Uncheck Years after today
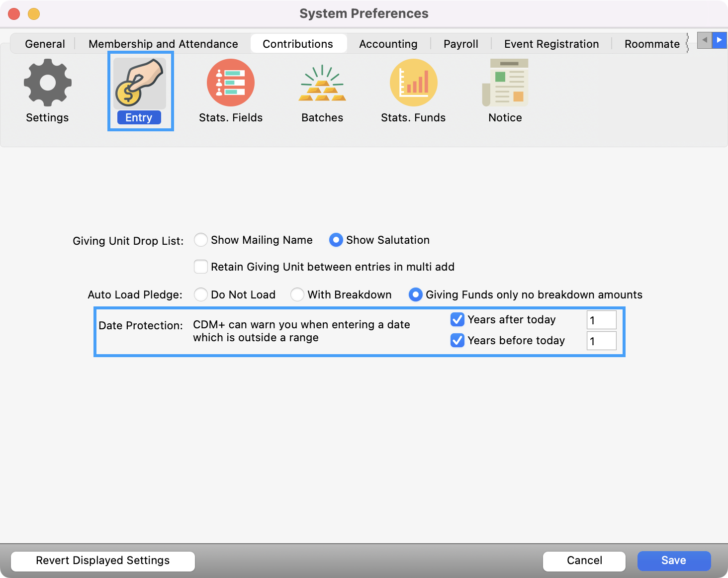 click(457, 319)
